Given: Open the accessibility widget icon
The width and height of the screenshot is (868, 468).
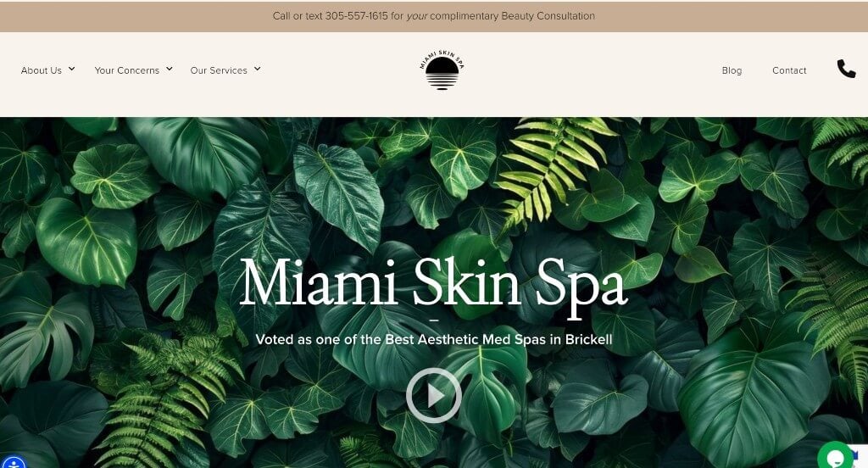Looking at the screenshot, I should tap(12, 462).
